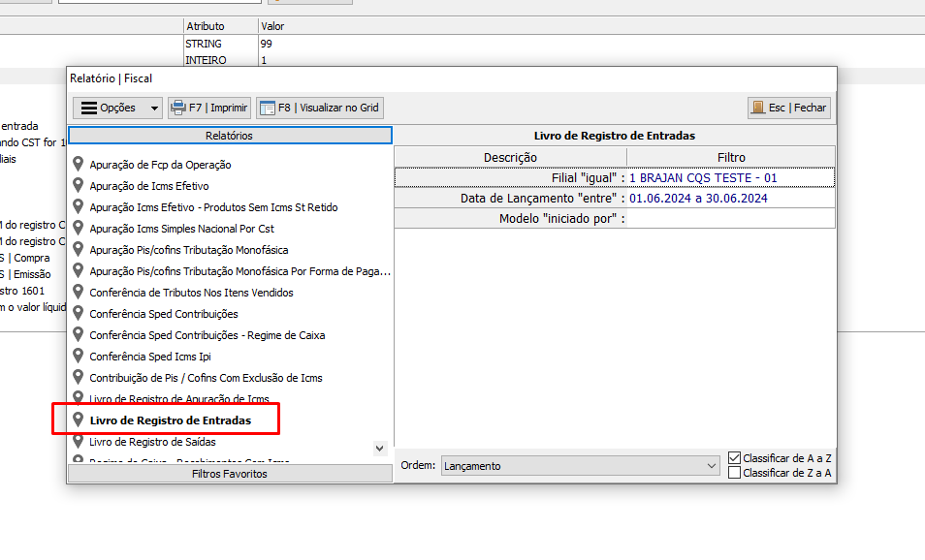
Task: Select Livro de Registro de Saídas report
Action: [152, 442]
